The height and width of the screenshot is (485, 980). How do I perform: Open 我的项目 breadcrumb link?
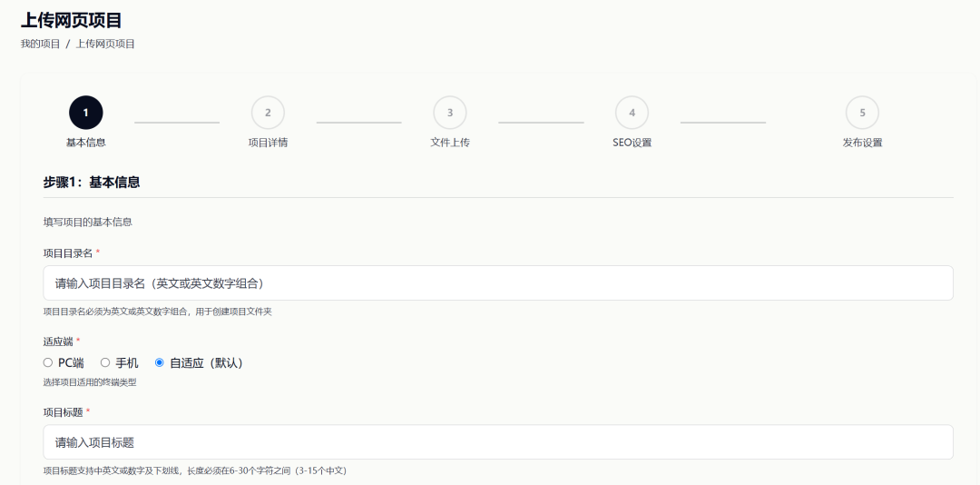(x=40, y=44)
